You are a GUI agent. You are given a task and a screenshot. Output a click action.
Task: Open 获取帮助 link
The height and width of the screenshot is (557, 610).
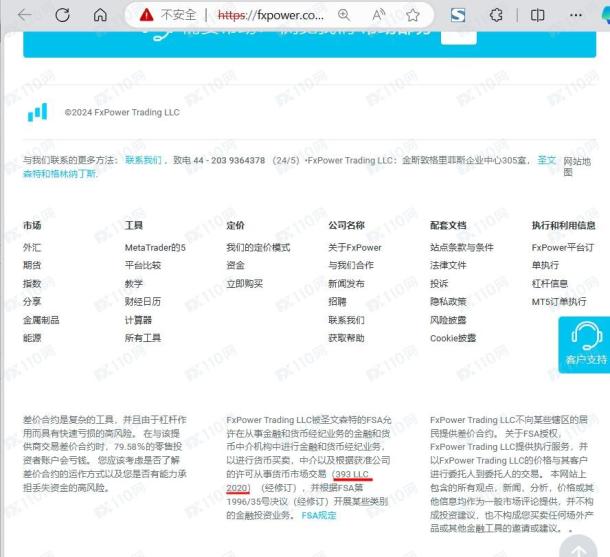click(346, 338)
